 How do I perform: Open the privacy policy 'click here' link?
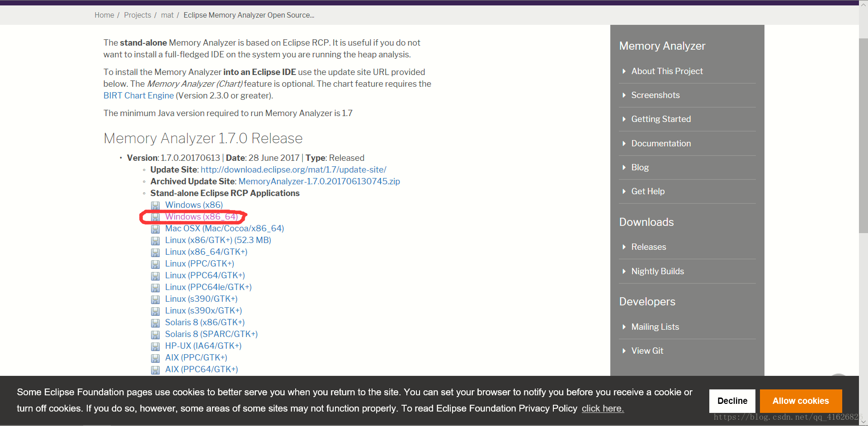(x=603, y=409)
